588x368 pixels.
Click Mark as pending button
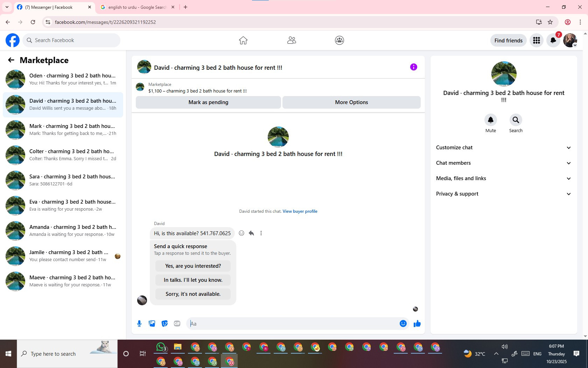[x=208, y=102]
